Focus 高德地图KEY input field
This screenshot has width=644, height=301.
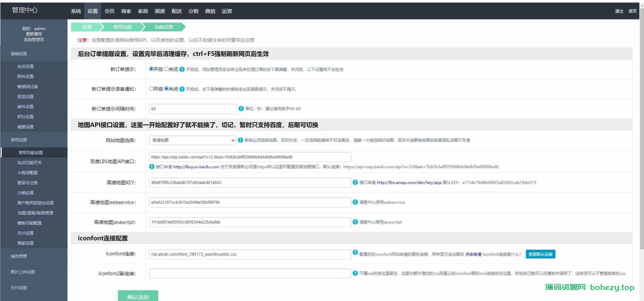tap(250, 182)
